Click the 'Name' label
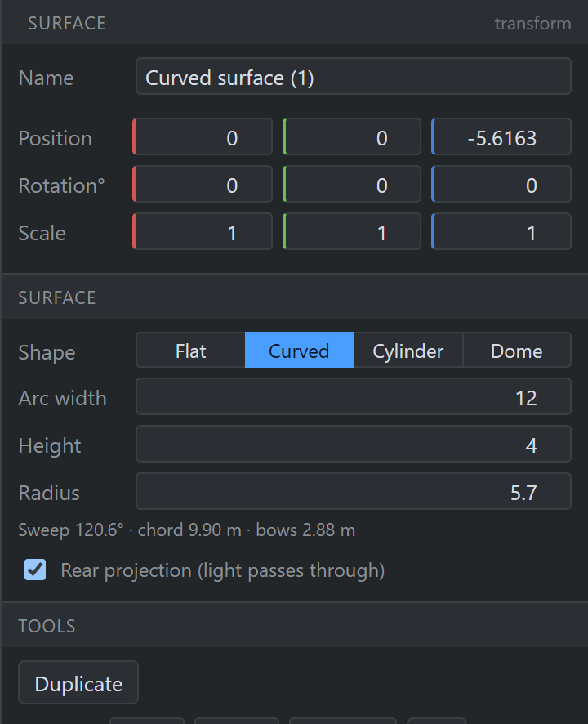The height and width of the screenshot is (724, 588). [x=47, y=78]
